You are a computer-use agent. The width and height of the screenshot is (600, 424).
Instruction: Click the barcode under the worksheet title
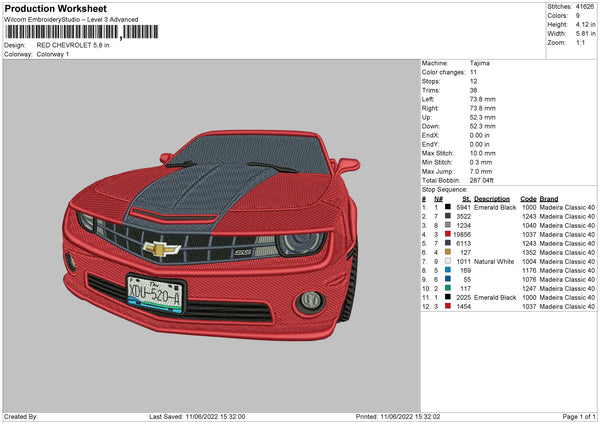(x=61, y=34)
